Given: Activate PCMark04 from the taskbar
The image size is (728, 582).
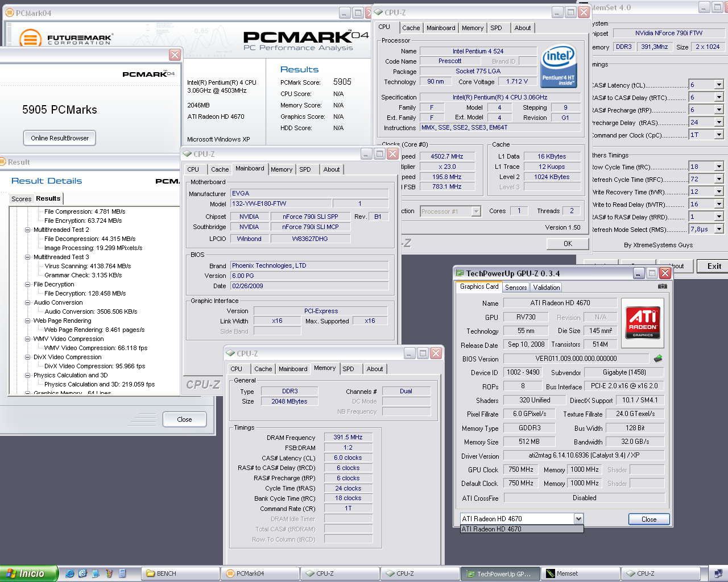Looking at the screenshot, I should click(x=260, y=573).
